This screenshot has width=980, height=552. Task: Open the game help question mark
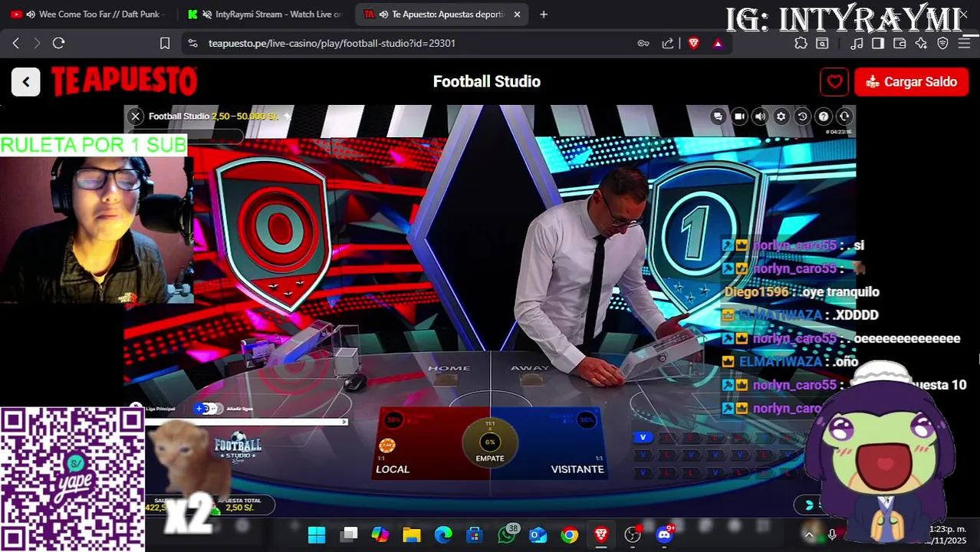click(x=824, y=117)
